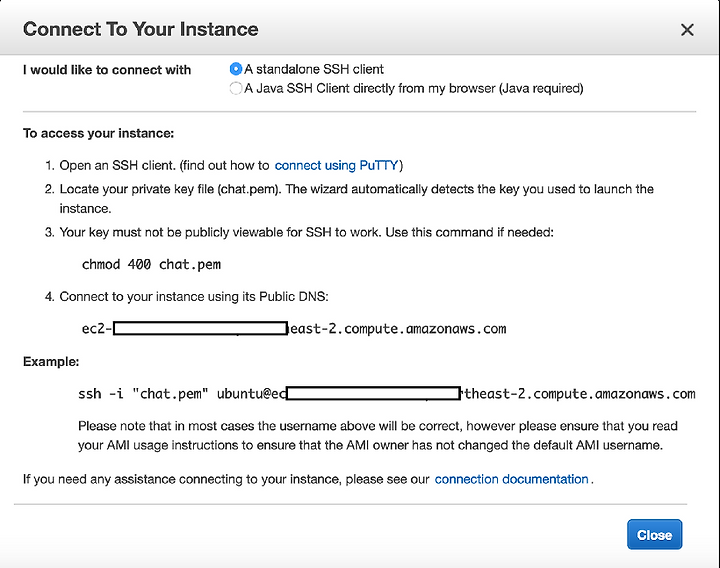Select the Java SSH Client browser option
The width and height of the screenshot is (720, 568).
236,88
